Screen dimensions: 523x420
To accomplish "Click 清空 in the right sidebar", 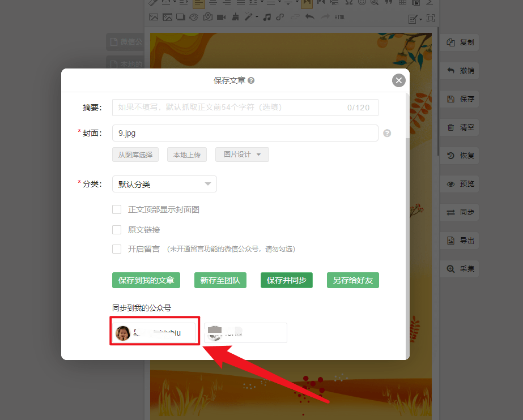I will [x=460, y=127].
